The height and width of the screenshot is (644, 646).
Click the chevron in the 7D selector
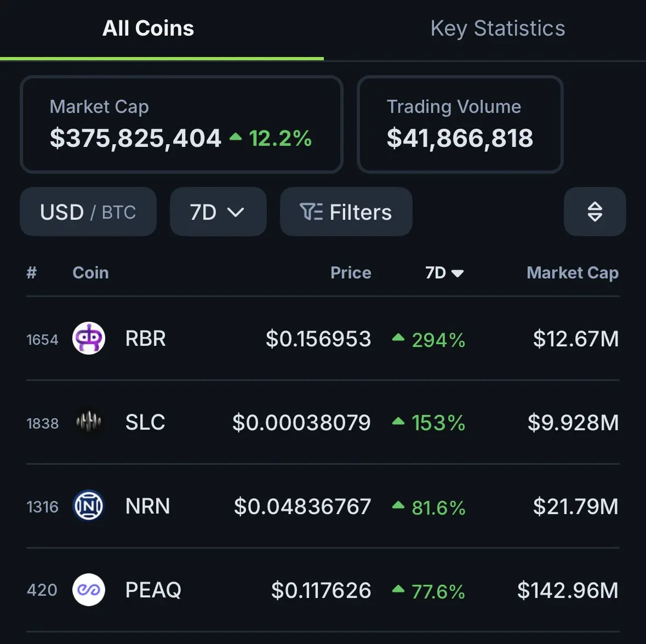pos(236,213)
